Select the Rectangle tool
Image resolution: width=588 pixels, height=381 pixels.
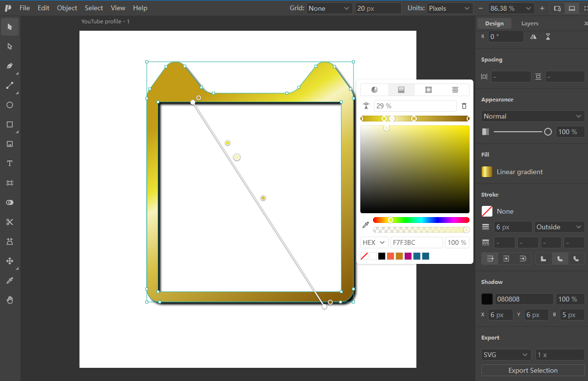(x=10, y=124)
